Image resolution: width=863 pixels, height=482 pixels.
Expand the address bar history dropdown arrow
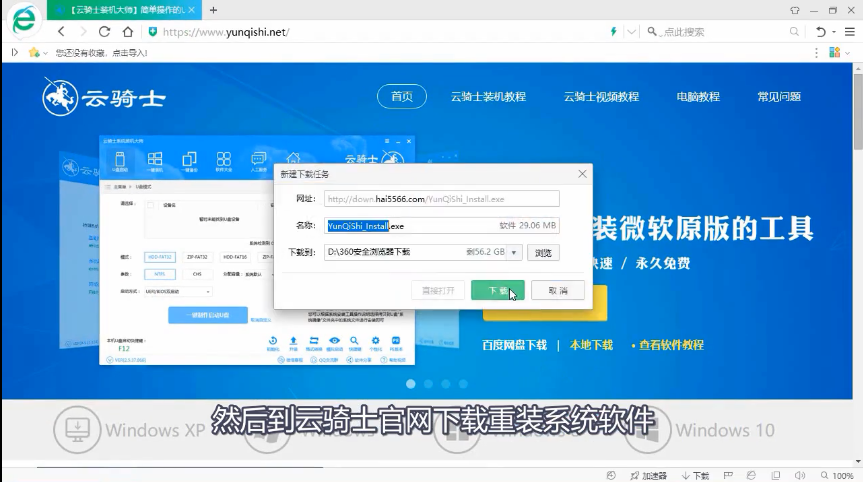pyautogui.click(x=631, y=32)
